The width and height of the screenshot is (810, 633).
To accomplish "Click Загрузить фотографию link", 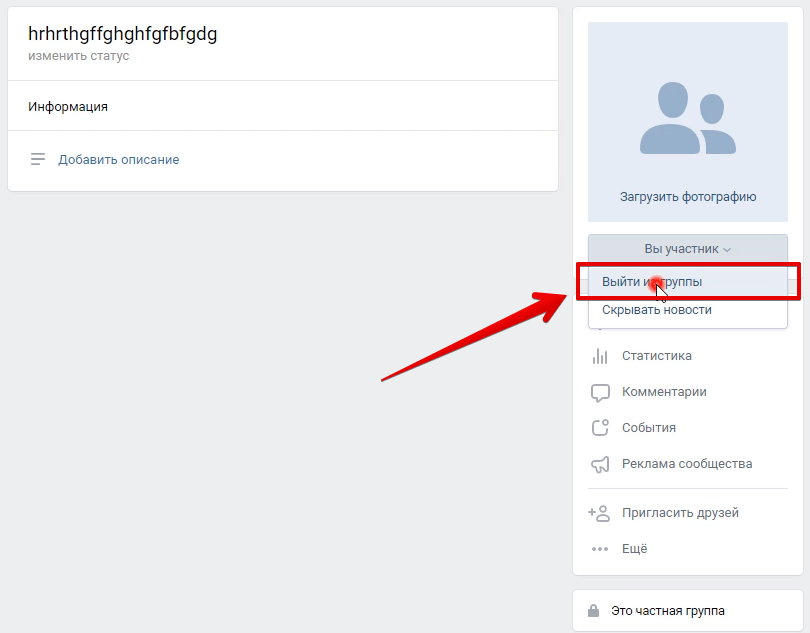I will [x=688, y=197].
